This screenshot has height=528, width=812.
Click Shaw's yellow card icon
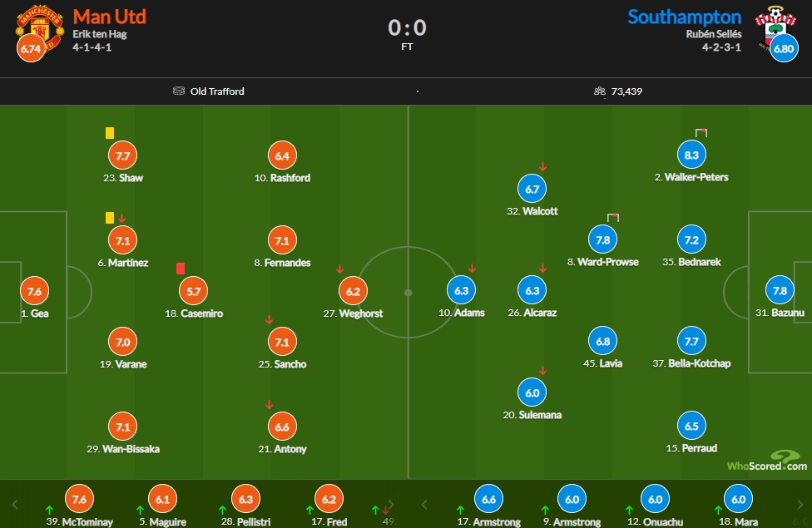110,133
